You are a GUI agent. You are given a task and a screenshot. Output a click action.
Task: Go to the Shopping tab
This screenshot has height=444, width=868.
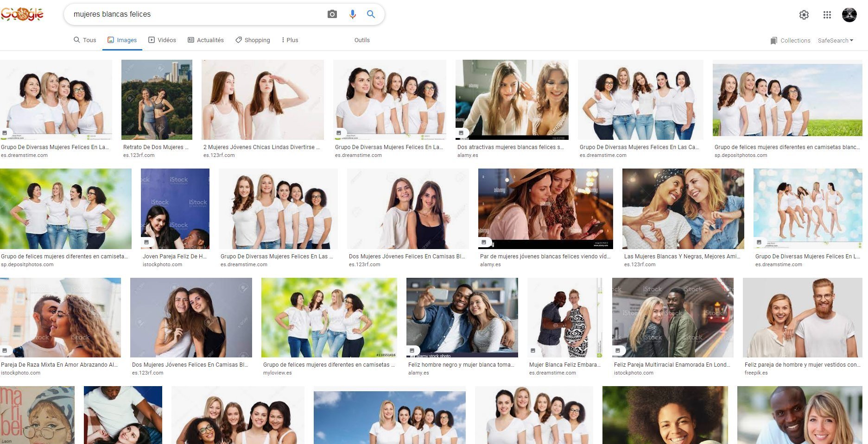point(253,40)
